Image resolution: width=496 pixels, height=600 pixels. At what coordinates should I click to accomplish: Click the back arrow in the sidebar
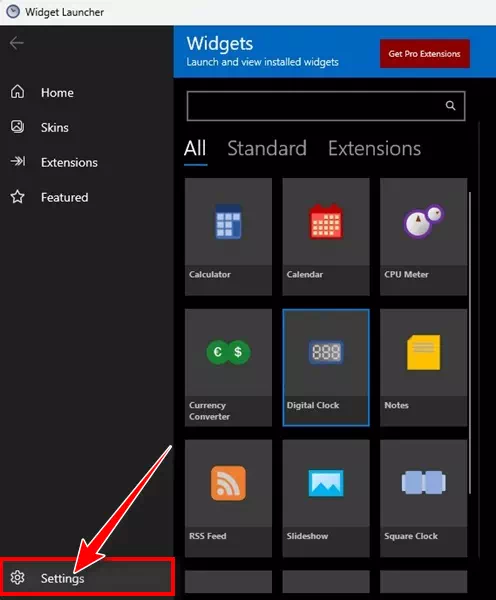coord(16,43)
